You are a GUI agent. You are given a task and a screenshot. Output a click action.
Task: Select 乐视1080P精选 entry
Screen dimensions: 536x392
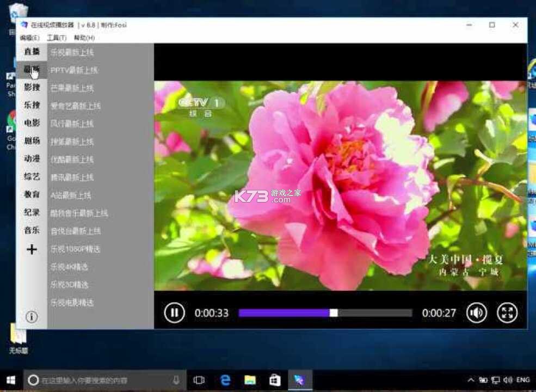75,249
